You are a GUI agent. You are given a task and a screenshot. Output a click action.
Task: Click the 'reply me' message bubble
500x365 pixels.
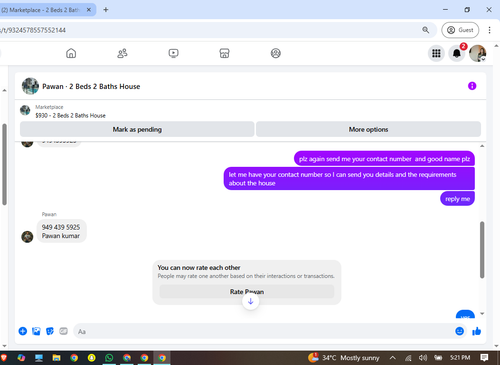tap(457, 199)
